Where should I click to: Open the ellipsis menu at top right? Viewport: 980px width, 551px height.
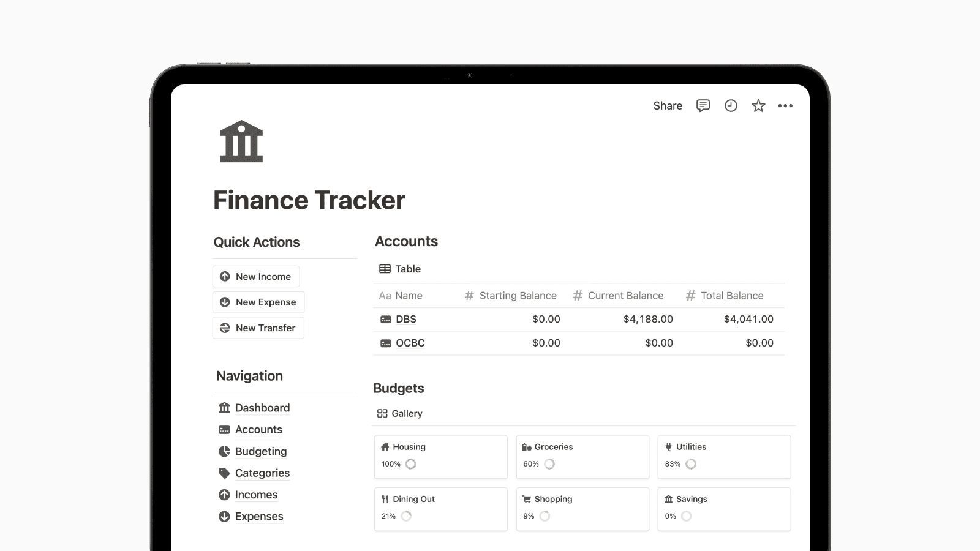[x=786, y=105]
